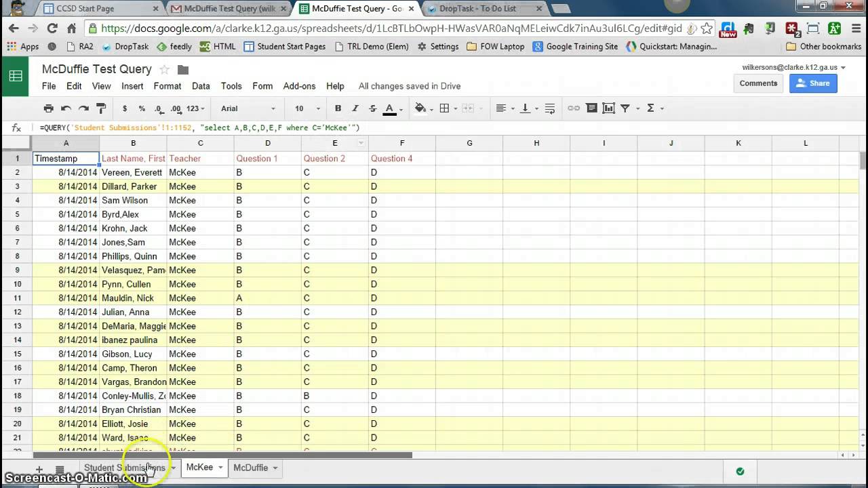Open the 123 number formats dropdown

[x=196, y=108]
